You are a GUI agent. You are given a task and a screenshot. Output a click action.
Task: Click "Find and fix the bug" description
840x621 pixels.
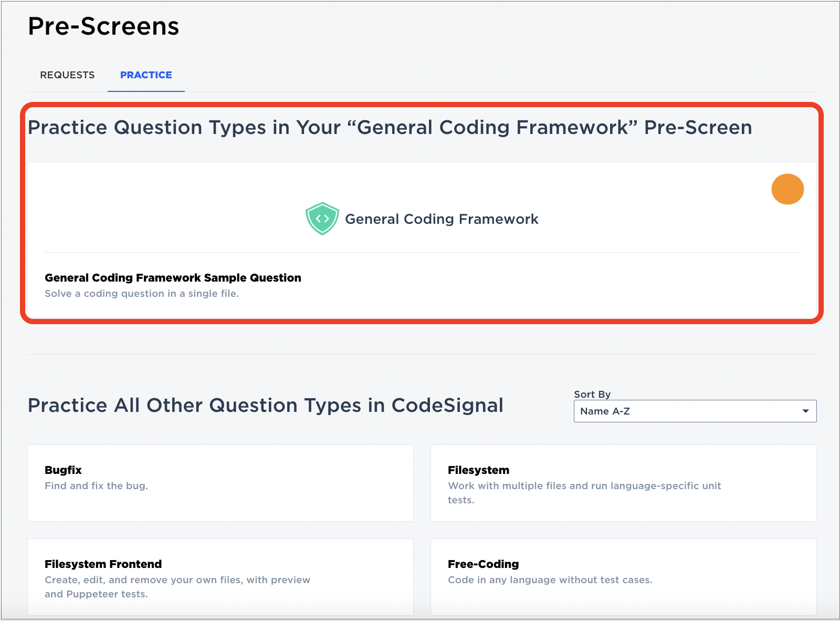96,486
